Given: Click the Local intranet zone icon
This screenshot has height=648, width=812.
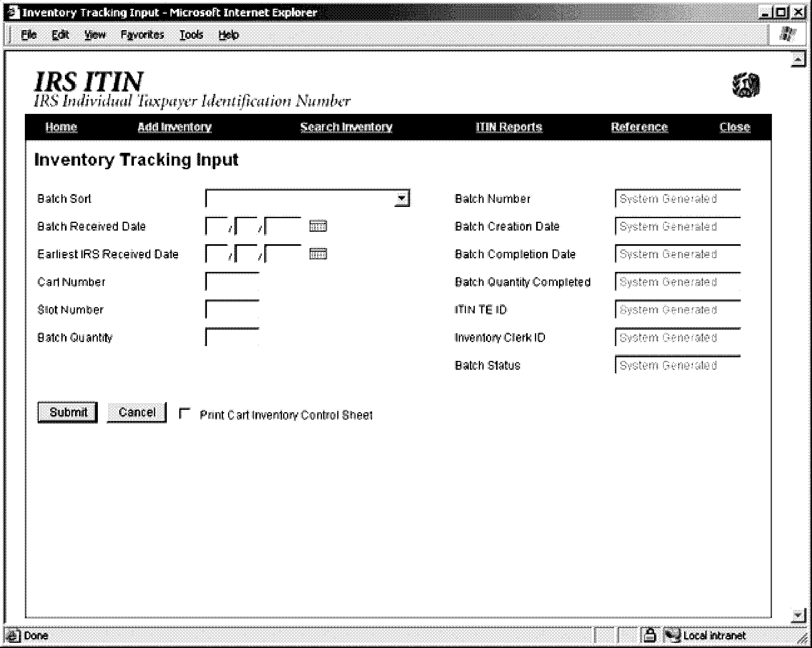Looking at the screenshot, I should click(x=672, y=635).
